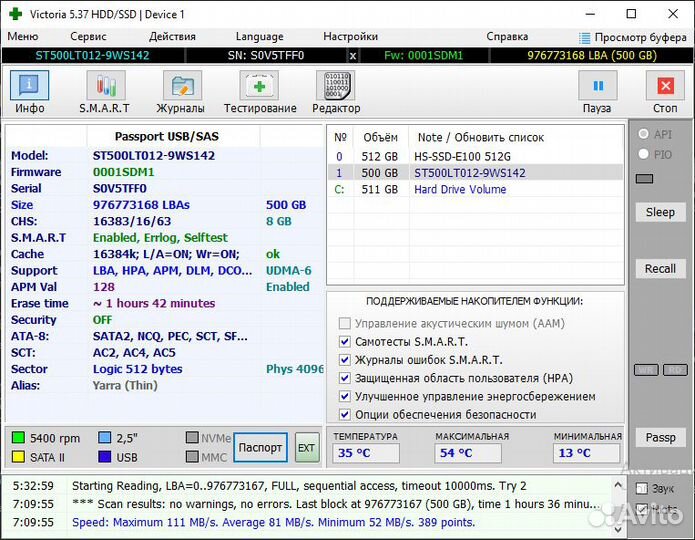Screen dimensions: 695x540
Task: Click the № column header
Action: click(x=340, y=137)
